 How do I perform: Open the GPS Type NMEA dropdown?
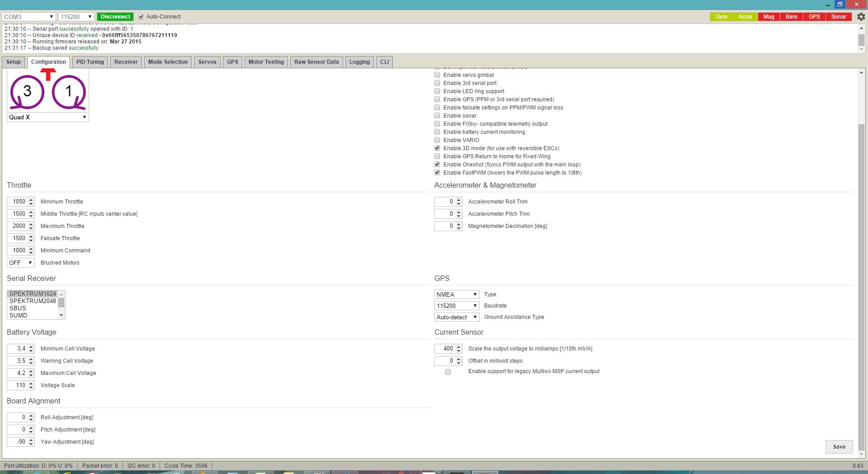pos(457,294)
